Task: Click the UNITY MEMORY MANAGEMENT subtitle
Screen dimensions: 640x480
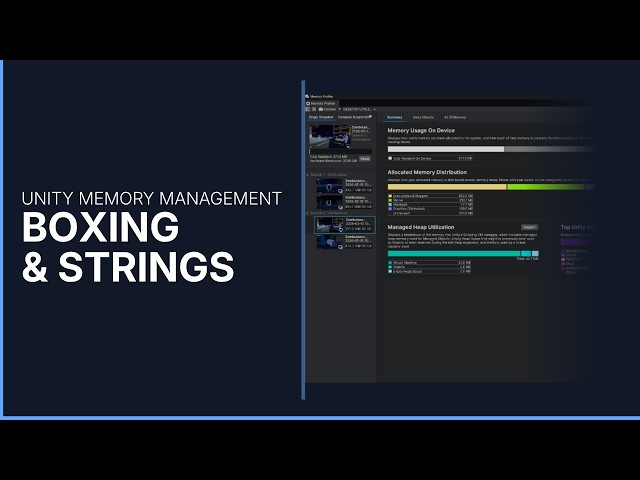Action: [151, 199]
